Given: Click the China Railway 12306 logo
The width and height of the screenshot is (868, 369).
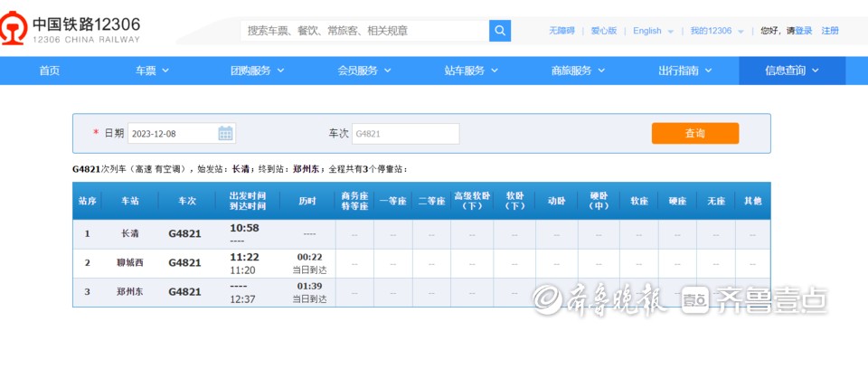Looking at the screenshot, I should [74, 30].
